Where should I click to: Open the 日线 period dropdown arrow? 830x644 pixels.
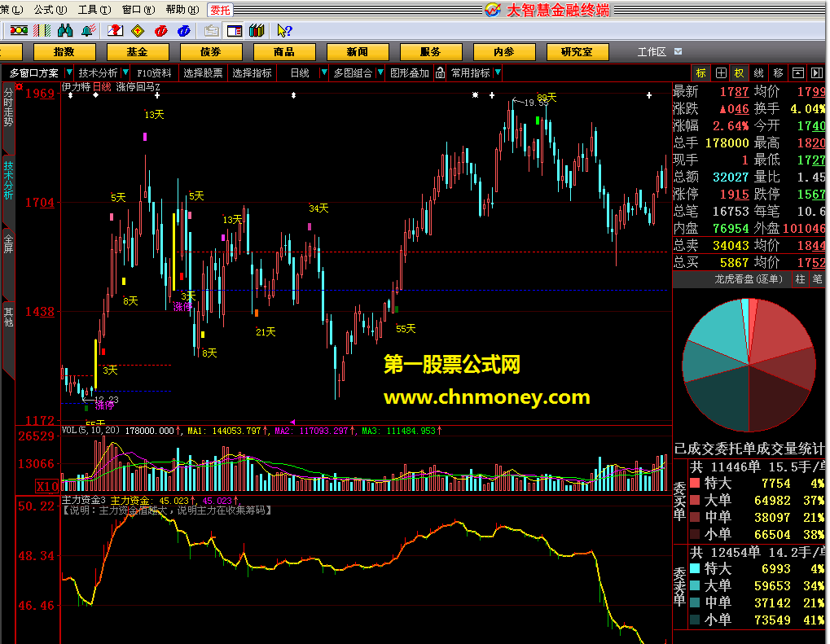point(324,72)
